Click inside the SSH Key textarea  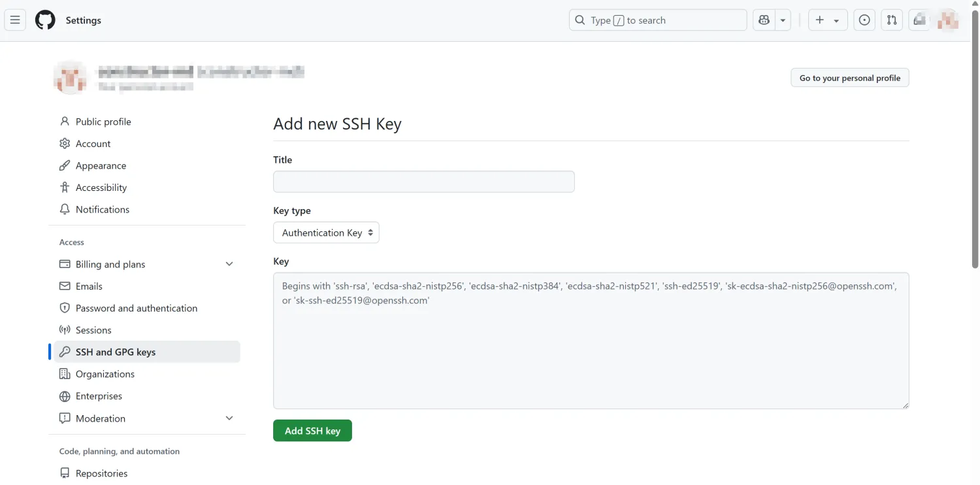click(591, 339)
